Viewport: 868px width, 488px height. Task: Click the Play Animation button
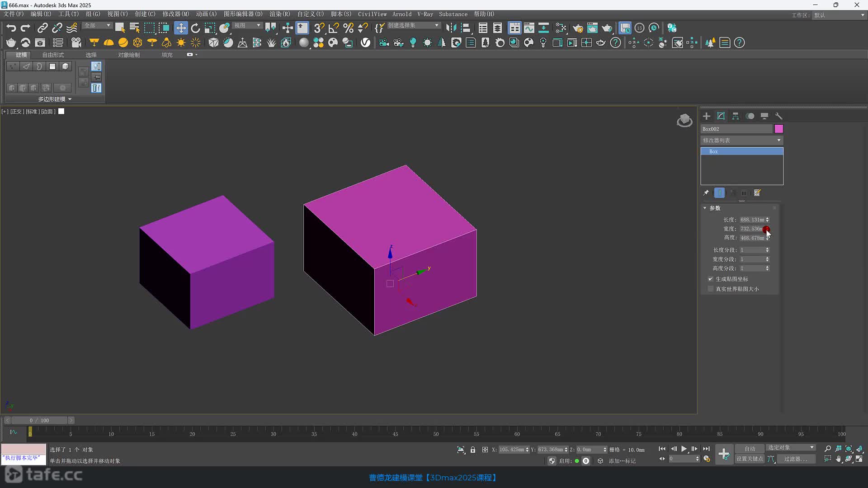684,449
